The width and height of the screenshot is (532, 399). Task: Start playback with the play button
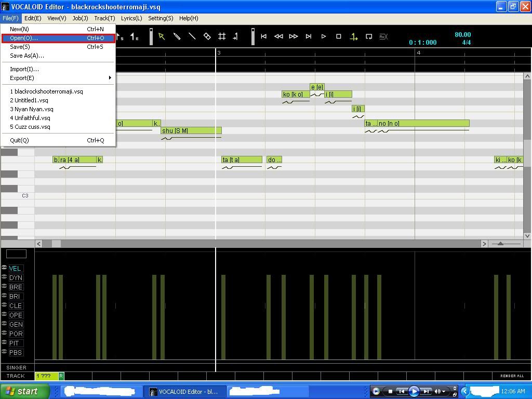click(x=323, y=36)
